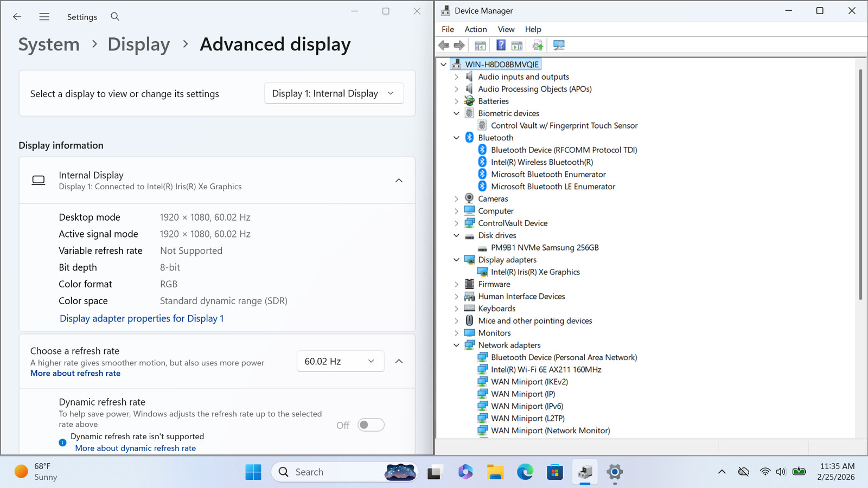Collapse the Network adapters node
Image resolution: width=868 pixels, height=488 pixels.
tap(456, 345)
